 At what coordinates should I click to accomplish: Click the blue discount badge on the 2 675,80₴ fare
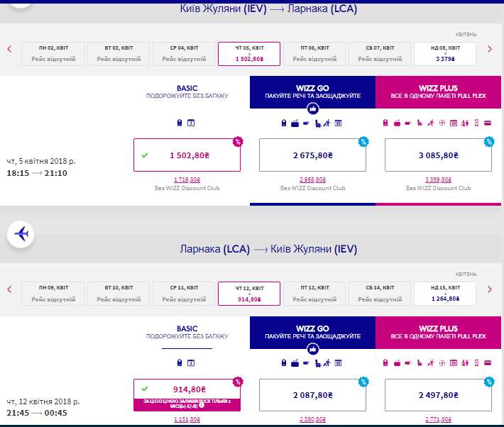pos(363,141)
